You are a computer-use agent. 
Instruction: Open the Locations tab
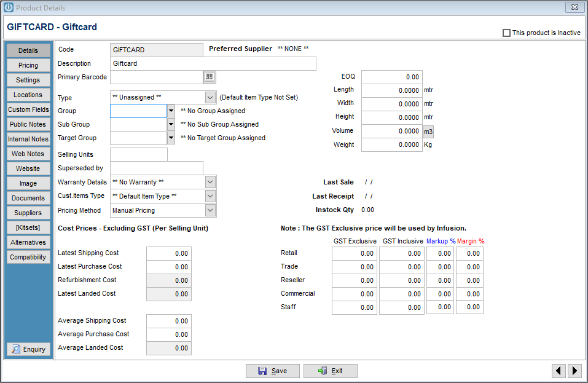pos(28,95)
